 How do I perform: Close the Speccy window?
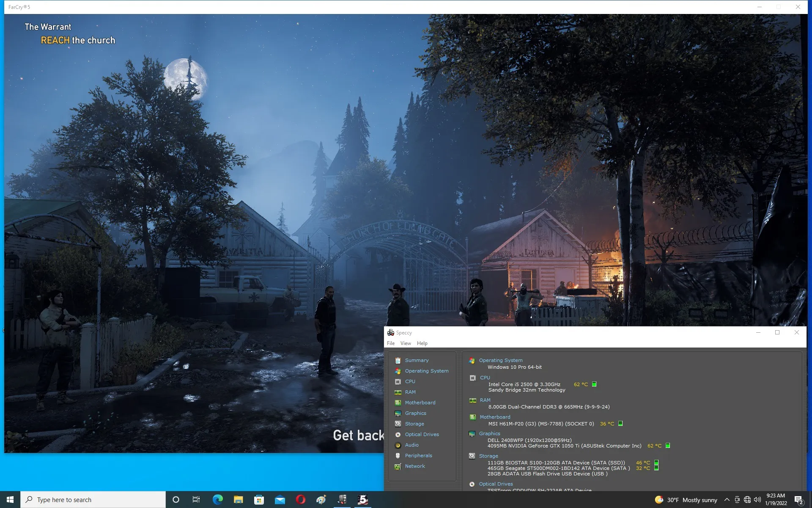[x=797, y=332]
